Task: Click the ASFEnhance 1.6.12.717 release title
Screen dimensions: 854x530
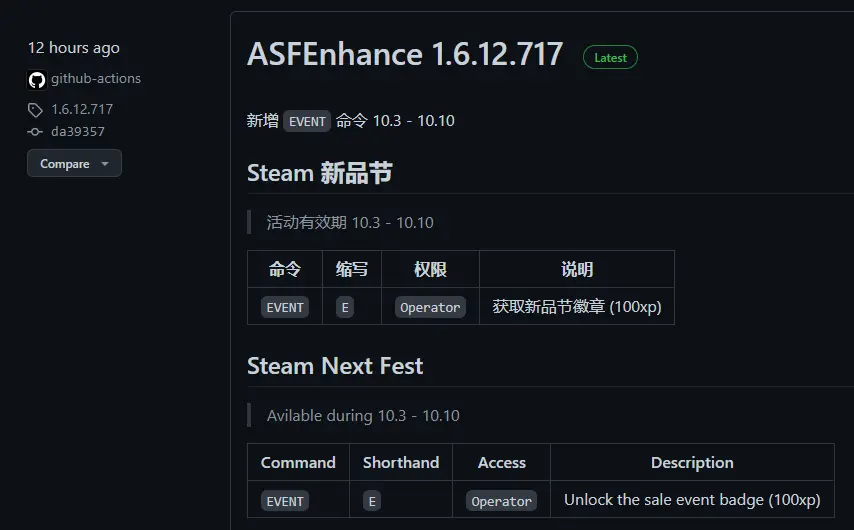Action: (x=405, y=54)
